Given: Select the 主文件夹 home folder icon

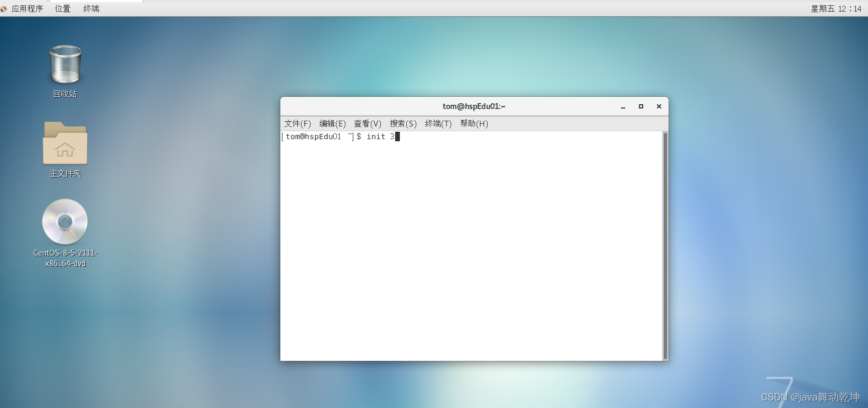Looking at the screenshot, I should 65,143.
